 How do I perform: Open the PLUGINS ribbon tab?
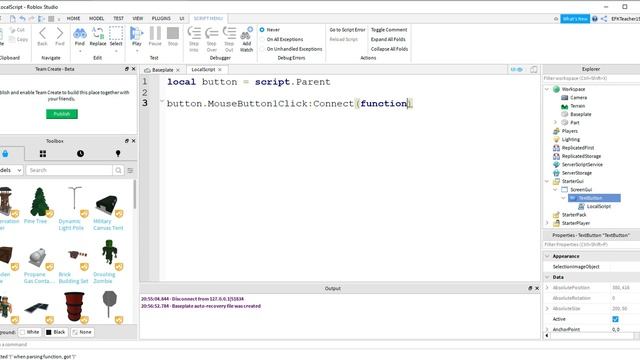(161, 18)
